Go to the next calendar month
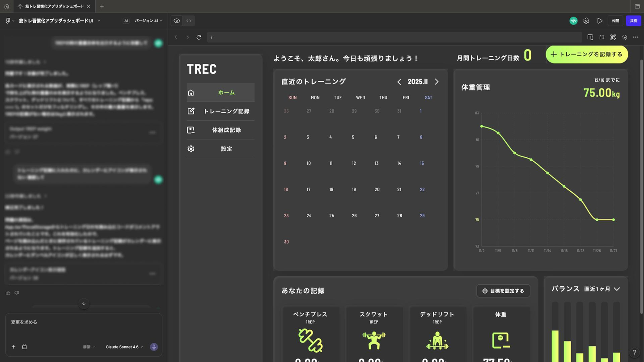The height and width of the screenshot is (362, 644). (436, 82)
